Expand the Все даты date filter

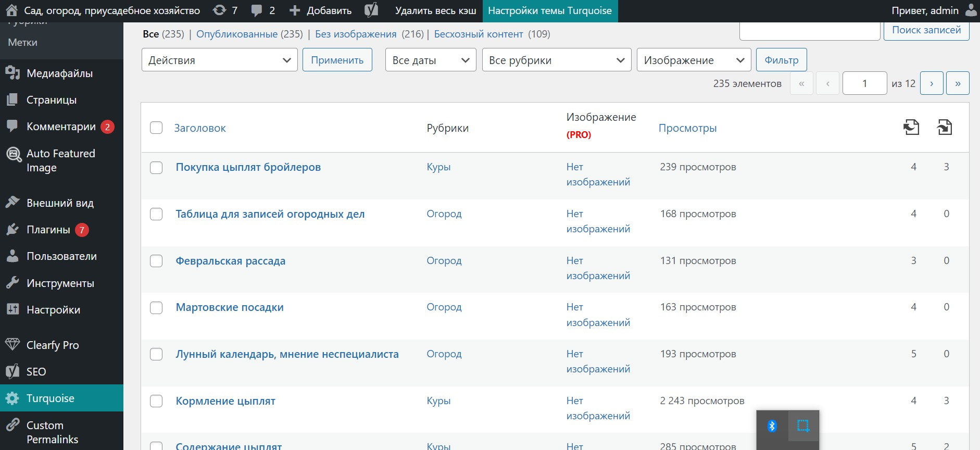(x=431, y=60)
